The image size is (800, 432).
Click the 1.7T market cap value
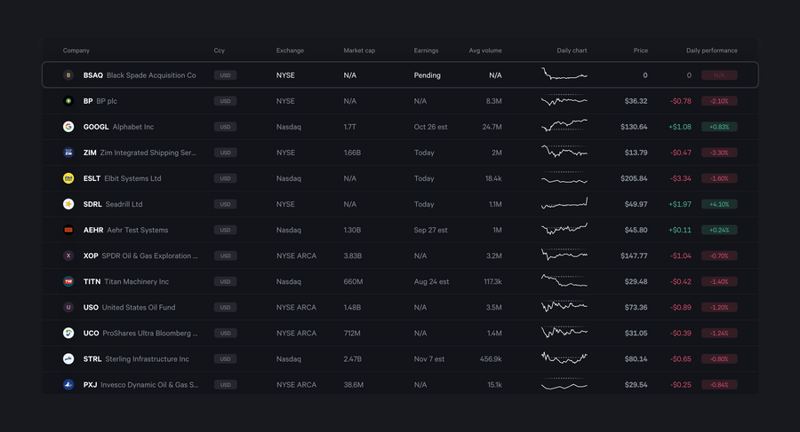tap(350, 126)
